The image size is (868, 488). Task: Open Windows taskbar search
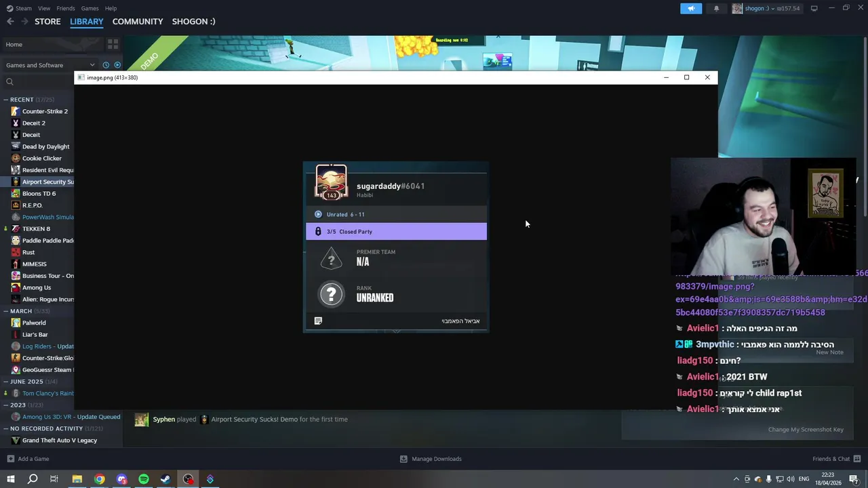(x=33, y=479)
